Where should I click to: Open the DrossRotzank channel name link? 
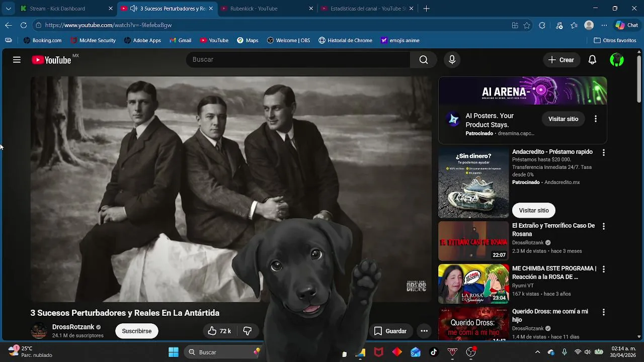click(73, 327)
